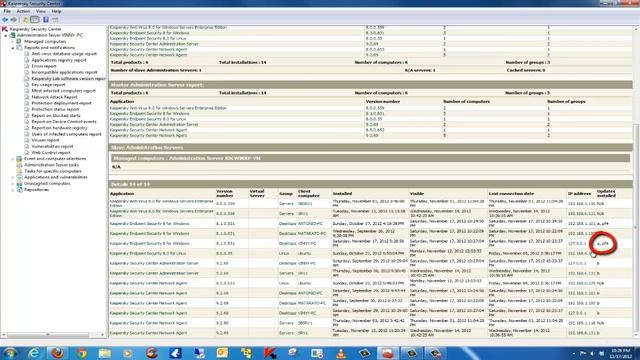Expand the Repositories node
The height and width of the screenshot is (360, 640).
click(13, 190)
